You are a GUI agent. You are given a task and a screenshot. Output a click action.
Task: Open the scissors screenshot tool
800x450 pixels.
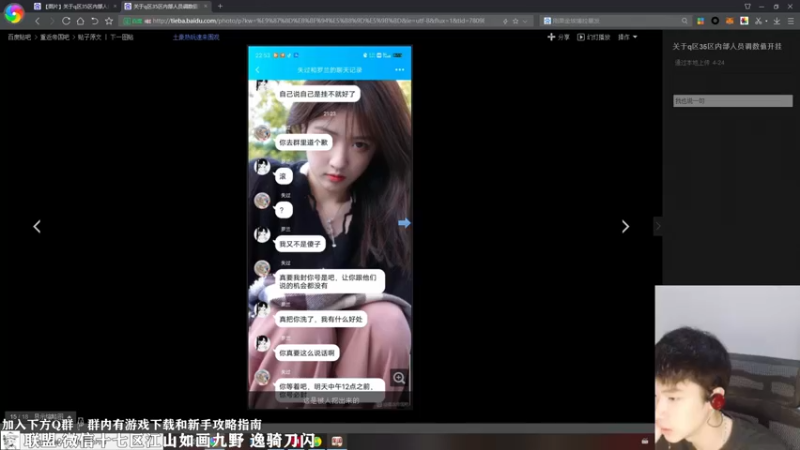[758, 21]
